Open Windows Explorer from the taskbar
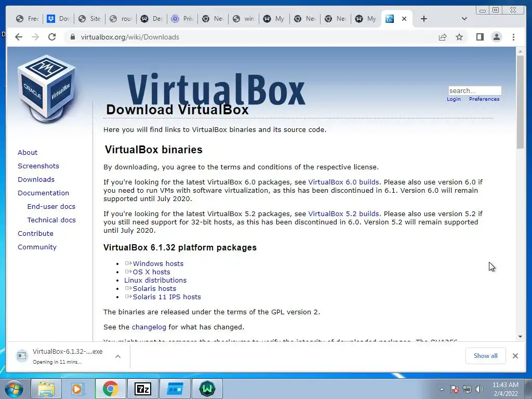The width and height of the screenshot is (532, 399). click(46, 389)
